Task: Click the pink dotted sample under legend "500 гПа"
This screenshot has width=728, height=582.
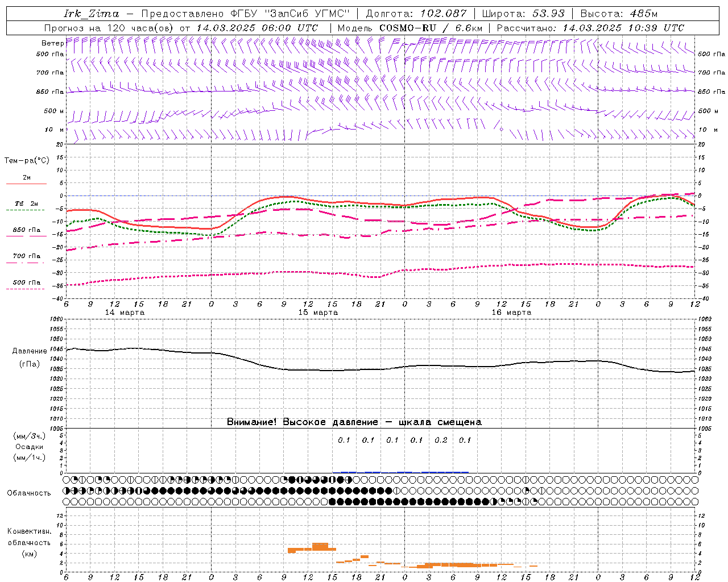Action: click(x=25, y=289)
